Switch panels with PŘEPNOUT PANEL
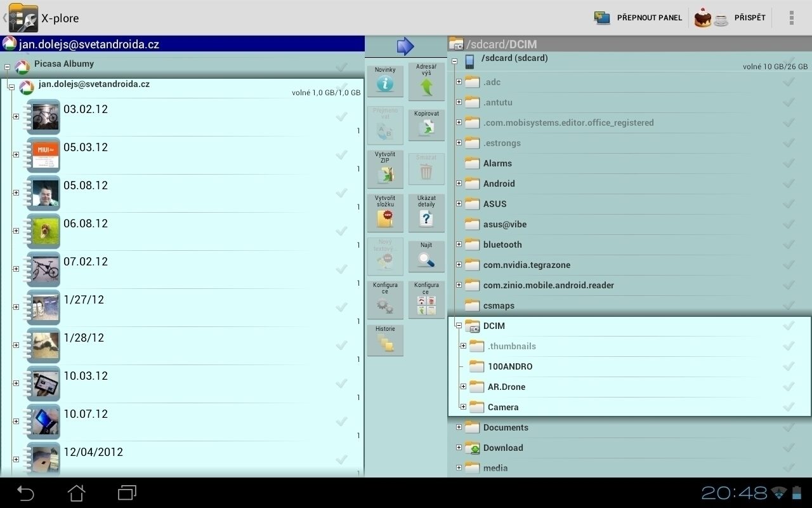Viewport: 812px width, 508px height. tap(638, 18)
